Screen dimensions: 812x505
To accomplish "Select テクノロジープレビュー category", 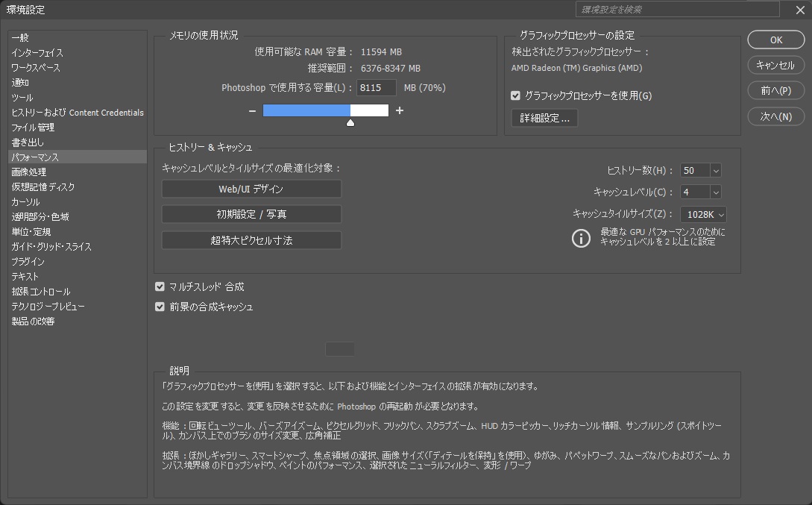I will [x=77, y=307].
